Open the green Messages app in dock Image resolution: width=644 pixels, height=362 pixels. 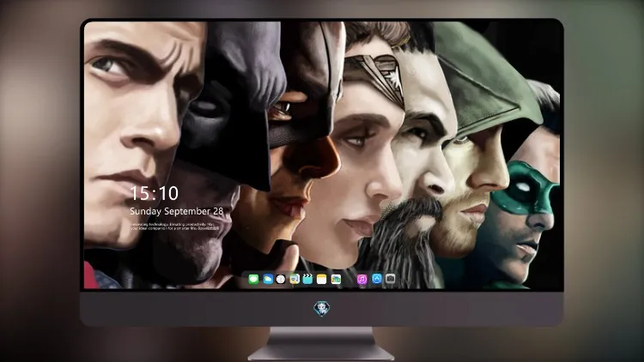(253, 279)
